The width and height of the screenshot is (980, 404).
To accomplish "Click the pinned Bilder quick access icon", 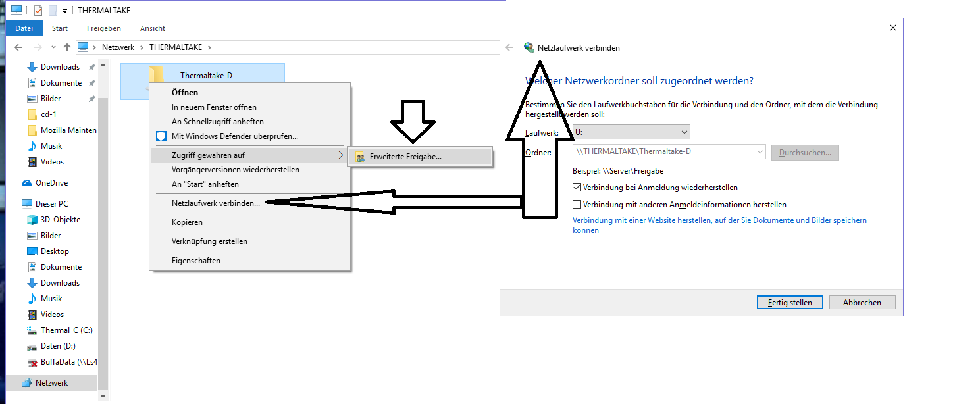I will coord(32,99).
